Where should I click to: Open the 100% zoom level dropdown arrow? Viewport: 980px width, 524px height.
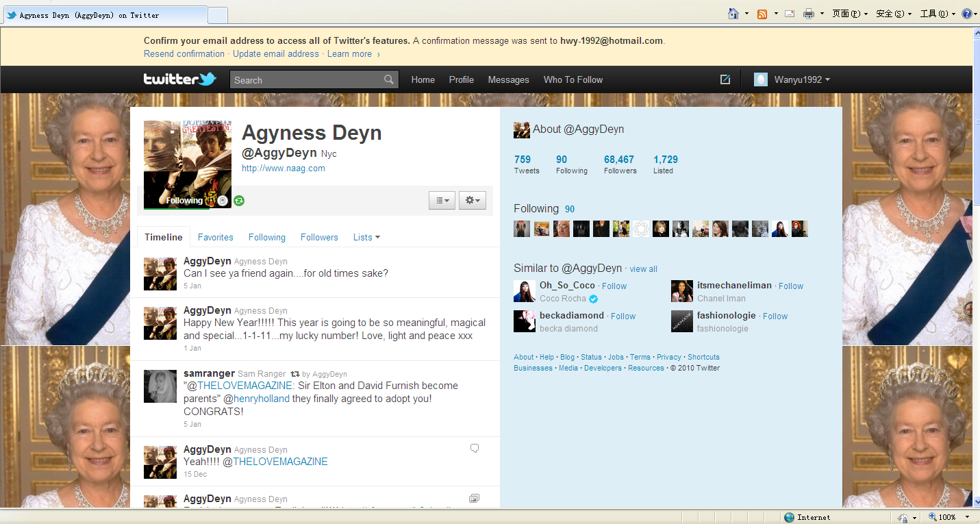967,517
